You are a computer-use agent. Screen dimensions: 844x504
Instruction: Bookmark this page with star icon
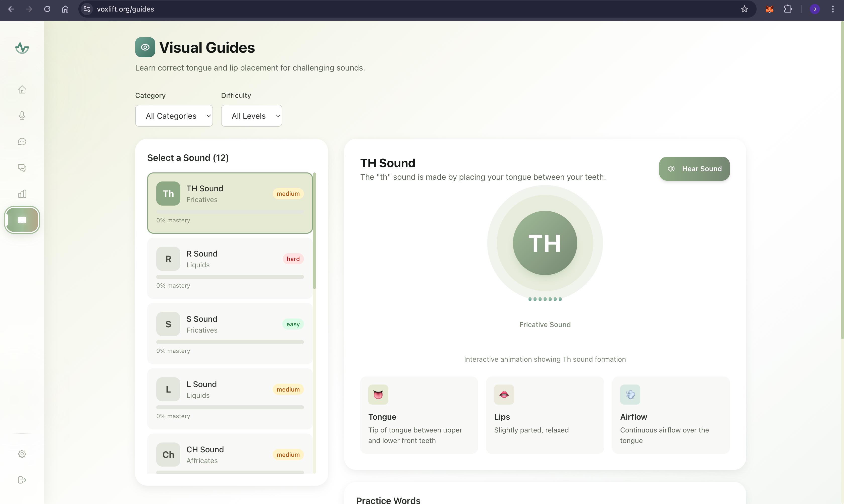[744, 9]
